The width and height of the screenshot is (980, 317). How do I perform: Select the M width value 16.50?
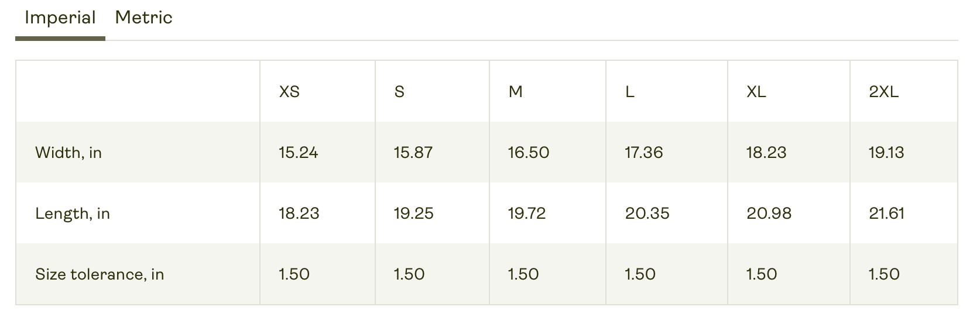pyautogui.click(x=529, y=153)
